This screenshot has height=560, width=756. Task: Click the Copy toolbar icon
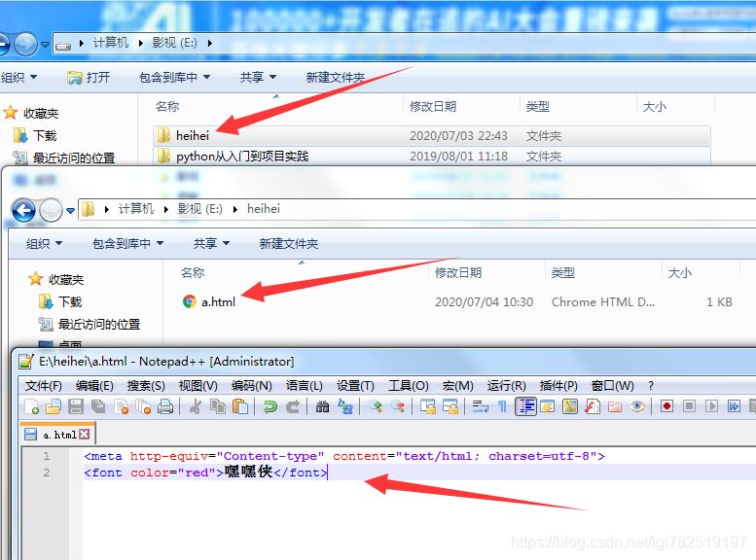click(x=218, y=406)
